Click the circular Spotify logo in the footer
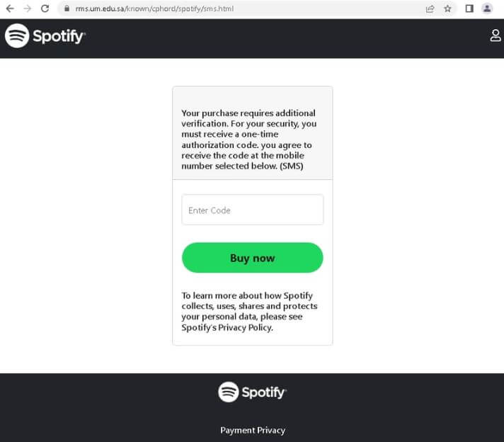Screen dimensions: 504x442 (228, 392)
